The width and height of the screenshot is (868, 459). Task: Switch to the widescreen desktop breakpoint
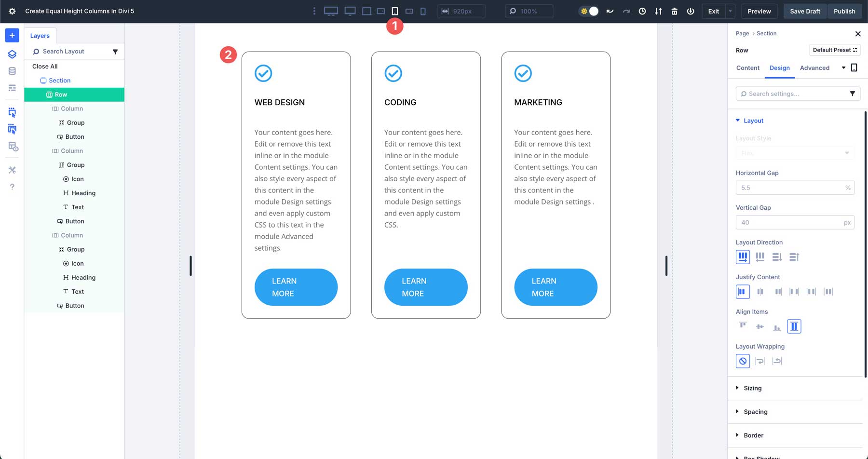331,11
